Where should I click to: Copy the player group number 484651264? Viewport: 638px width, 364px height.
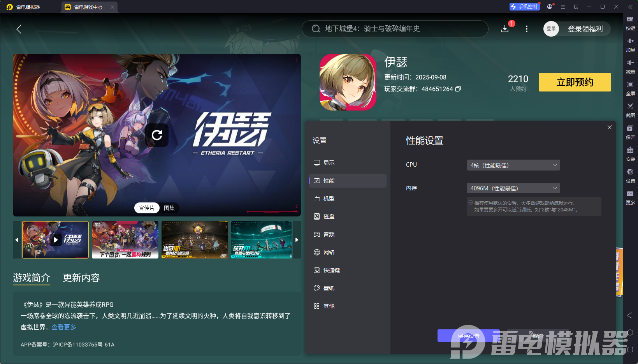click(458, 89)
